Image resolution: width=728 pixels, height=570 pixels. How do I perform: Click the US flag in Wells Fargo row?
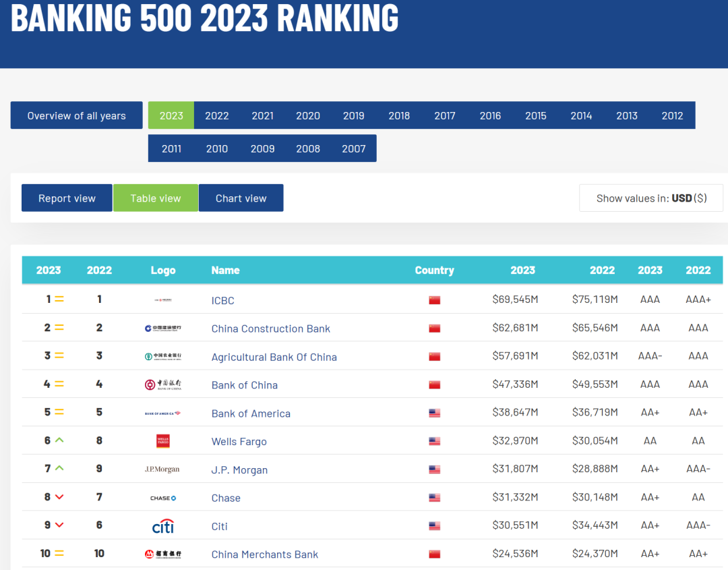(x=435, y=441)
